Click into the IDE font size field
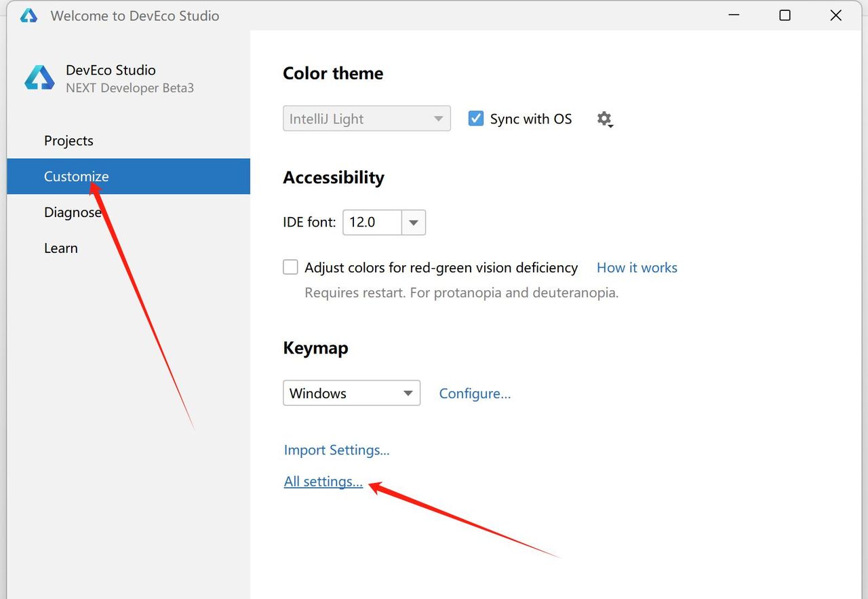The image size is (868, 599). point(372,223)
